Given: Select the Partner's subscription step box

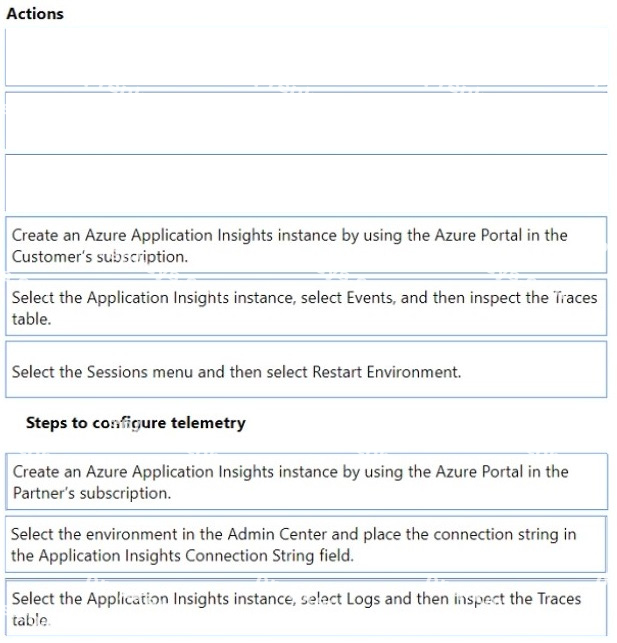Looking at the screenshot, I should (306, 482).
